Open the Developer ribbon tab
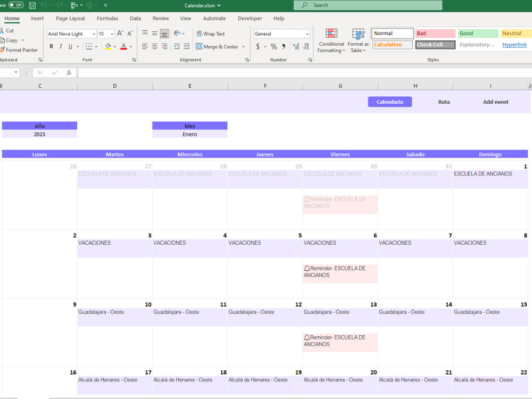Screen dimensions: 532x399 click(250, 18)
